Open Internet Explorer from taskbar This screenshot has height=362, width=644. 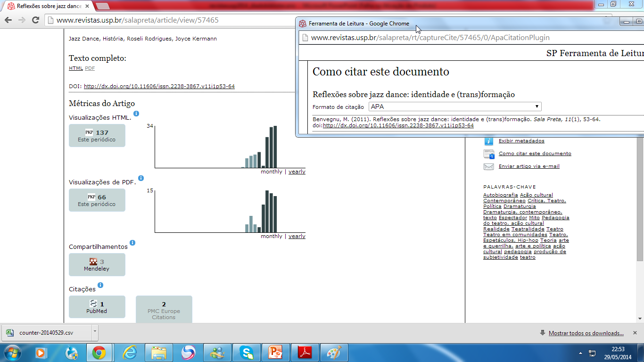129,352
